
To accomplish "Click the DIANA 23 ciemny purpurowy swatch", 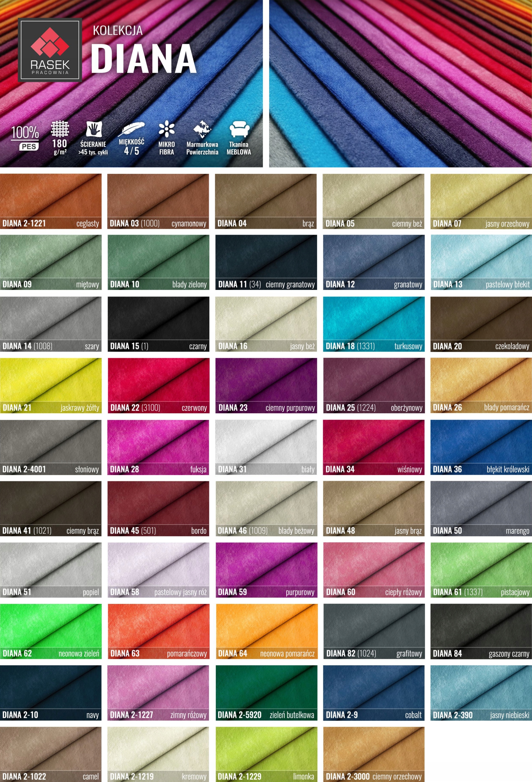I will click(266, 386).
